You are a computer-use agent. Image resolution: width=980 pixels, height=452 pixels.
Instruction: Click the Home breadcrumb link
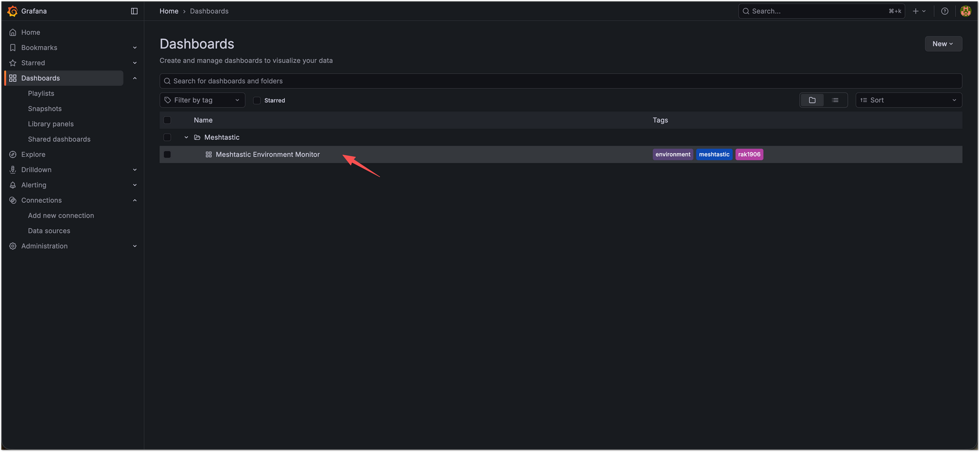pos(169,11)
